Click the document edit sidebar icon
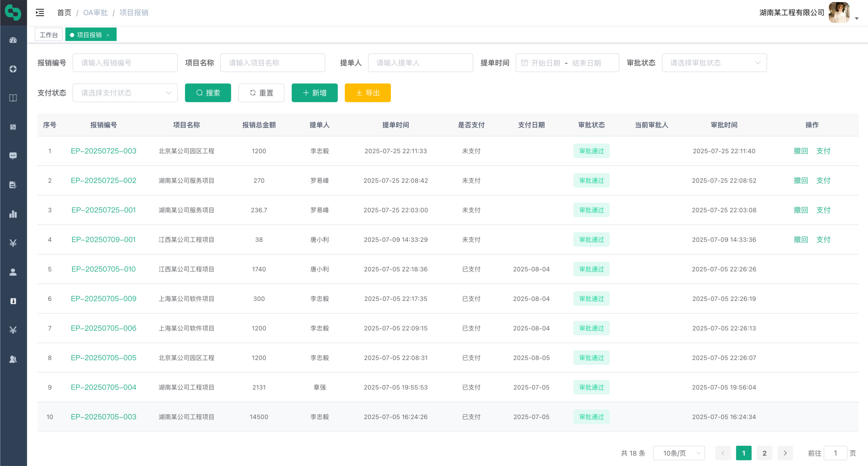This screenshot has height=466, width=868. (13, 185)
